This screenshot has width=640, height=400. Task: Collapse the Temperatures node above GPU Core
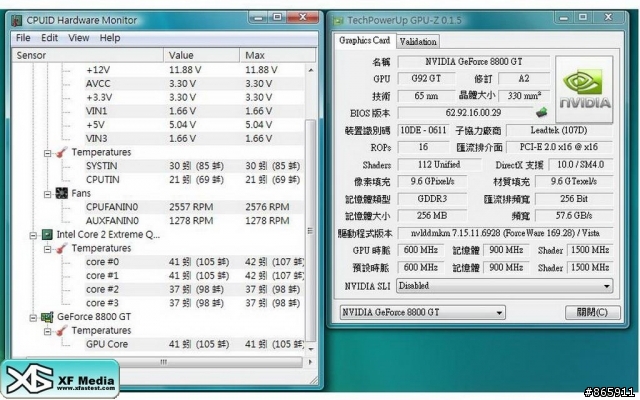coord(47,332)
